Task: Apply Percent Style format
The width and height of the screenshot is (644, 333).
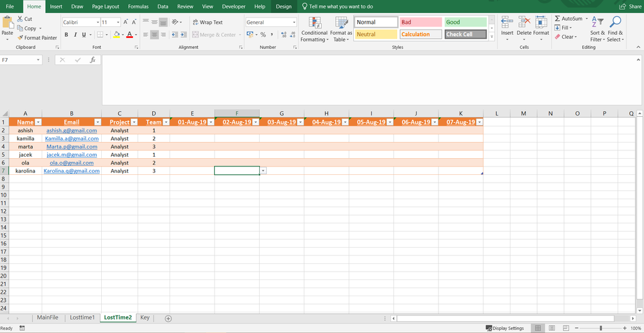Action: pyautogui.click(x=263, y=35)
